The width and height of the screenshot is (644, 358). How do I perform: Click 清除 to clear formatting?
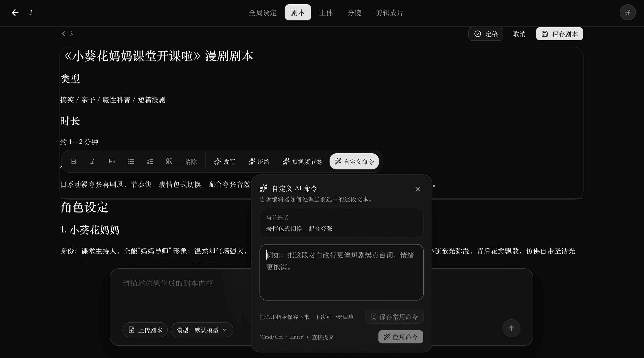point(191,162)
